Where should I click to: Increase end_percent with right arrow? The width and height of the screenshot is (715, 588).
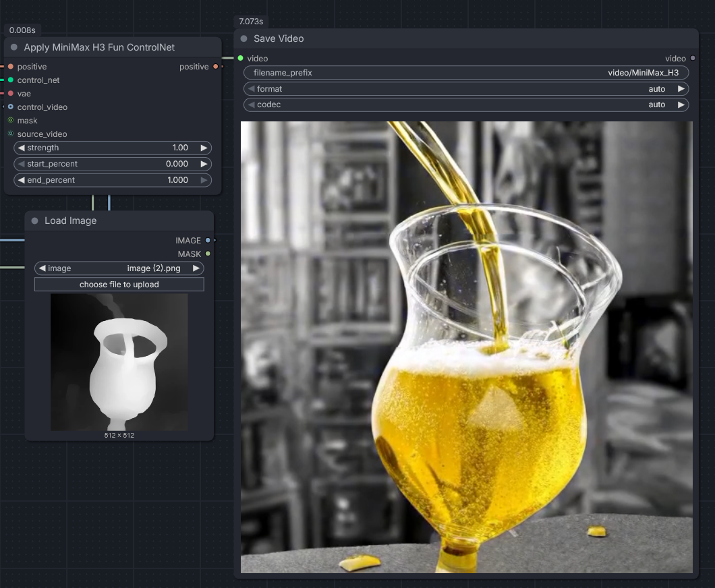(x=204, y=180)
